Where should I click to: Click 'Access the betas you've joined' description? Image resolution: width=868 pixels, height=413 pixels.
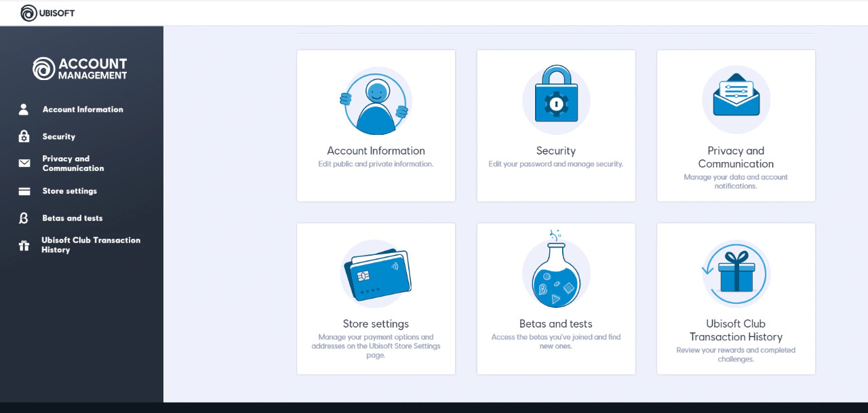[x=556, y=341]
